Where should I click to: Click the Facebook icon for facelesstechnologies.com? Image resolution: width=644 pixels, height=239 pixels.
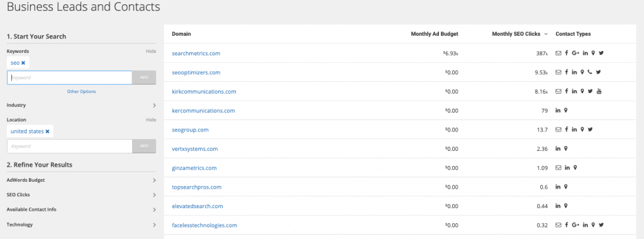coord(567,225)
